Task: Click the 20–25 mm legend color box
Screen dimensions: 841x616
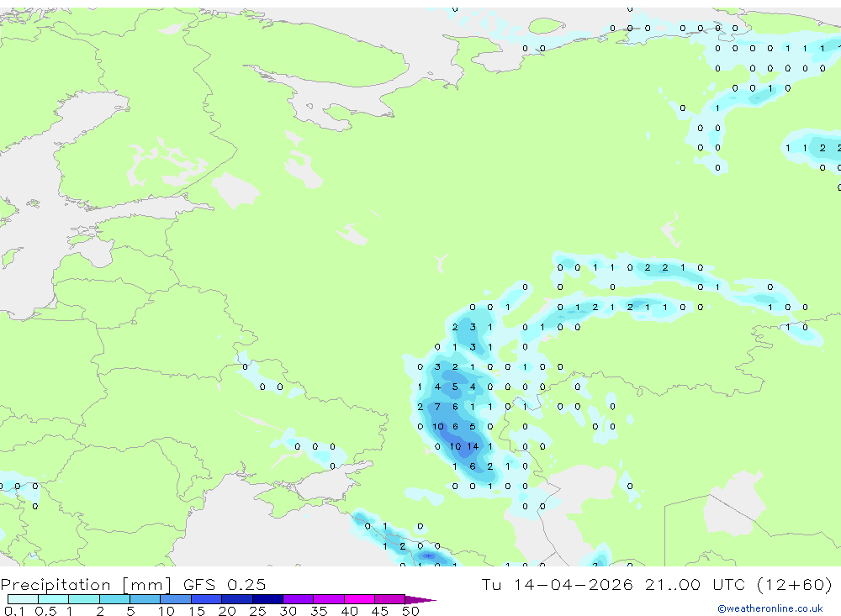Action: 237,599
